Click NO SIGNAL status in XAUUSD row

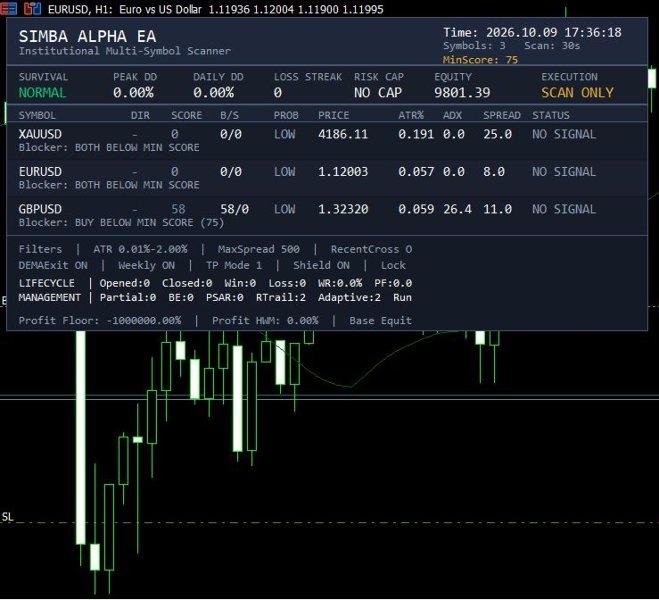tap(564, 134)
